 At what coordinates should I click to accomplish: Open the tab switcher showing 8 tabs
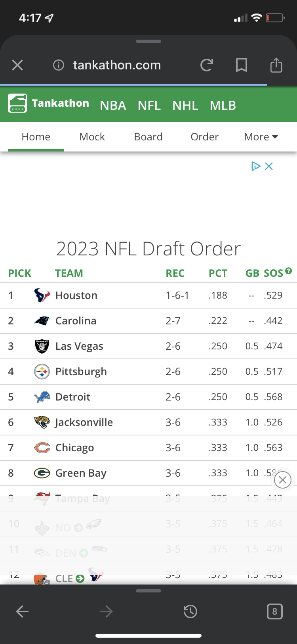coord(275,611)
